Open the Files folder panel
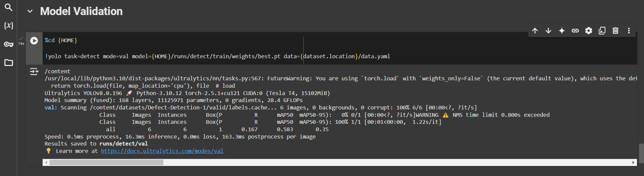 (x=8, y=63)
